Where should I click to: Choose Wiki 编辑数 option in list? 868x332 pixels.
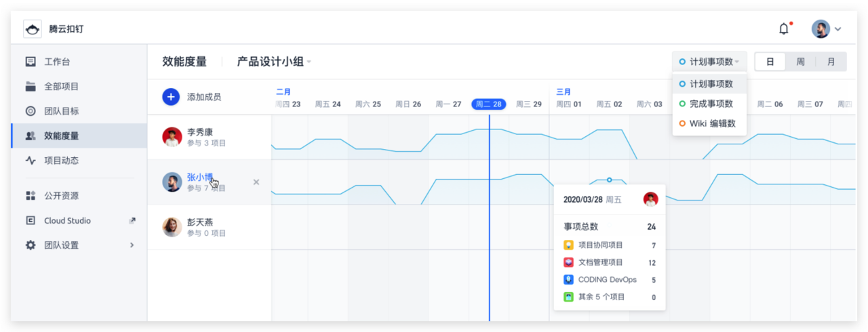click(709, 123)
